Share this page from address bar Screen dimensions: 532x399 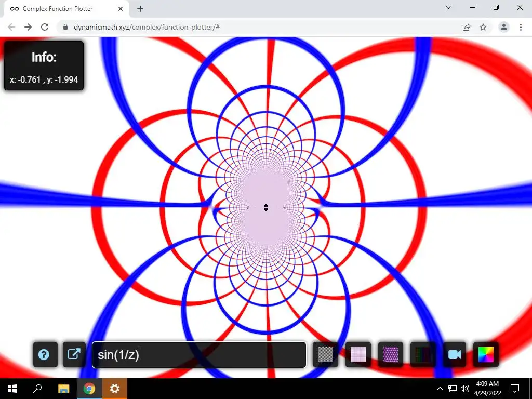467,27
